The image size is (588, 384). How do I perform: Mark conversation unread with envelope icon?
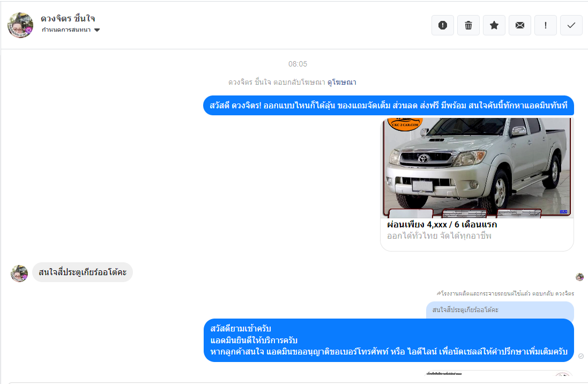[x=520, y=25]
